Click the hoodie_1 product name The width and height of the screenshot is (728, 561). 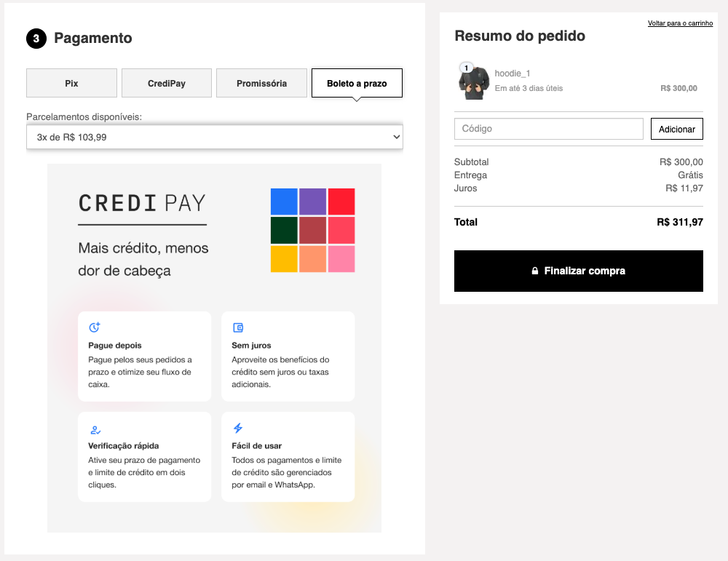[513, 73]
